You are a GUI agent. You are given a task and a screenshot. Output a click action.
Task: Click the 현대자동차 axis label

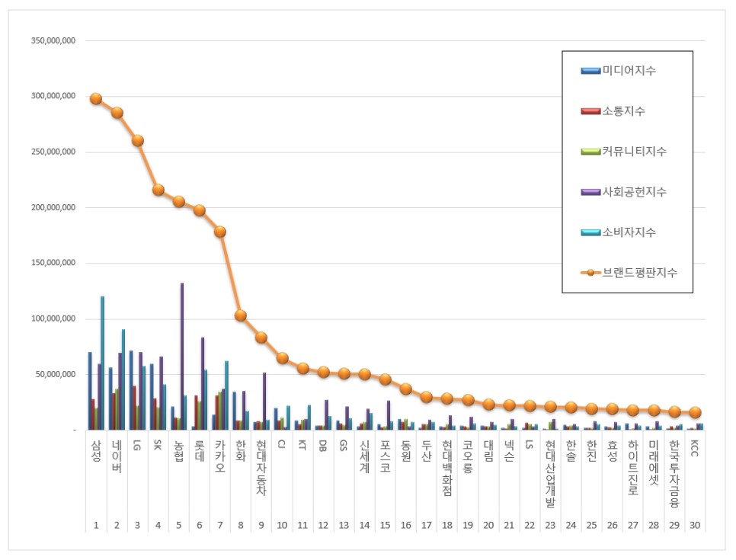pos(261,468)
